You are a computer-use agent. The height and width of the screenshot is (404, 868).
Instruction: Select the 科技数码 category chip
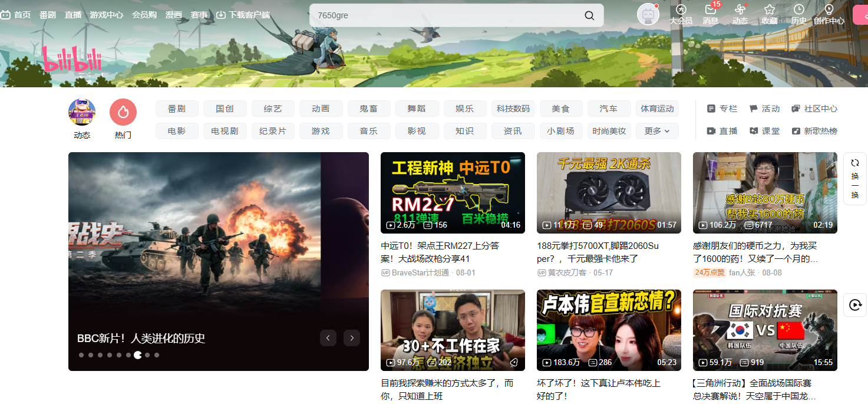(513, 109)
